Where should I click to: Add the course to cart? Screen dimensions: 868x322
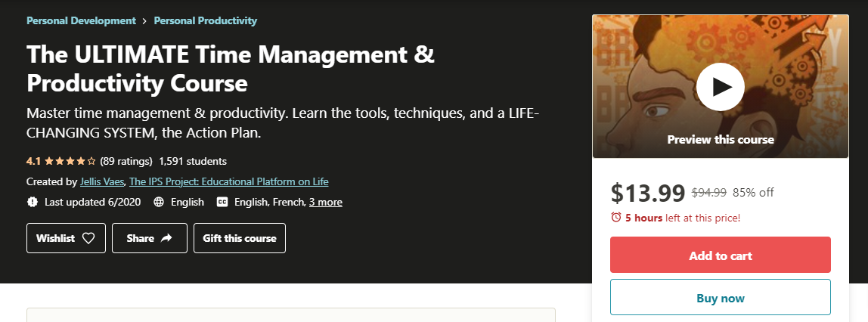[720, 255]
